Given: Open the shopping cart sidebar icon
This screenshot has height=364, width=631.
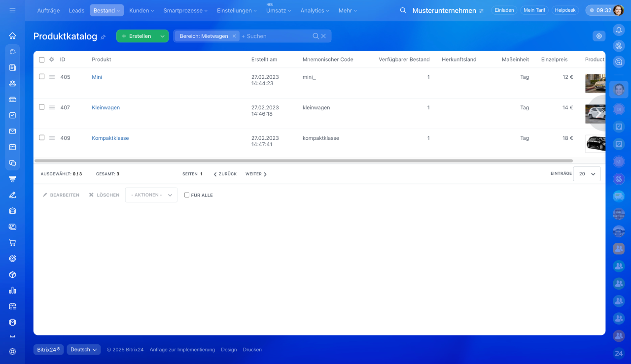Looking at the screenshot, I should (12, 243).
